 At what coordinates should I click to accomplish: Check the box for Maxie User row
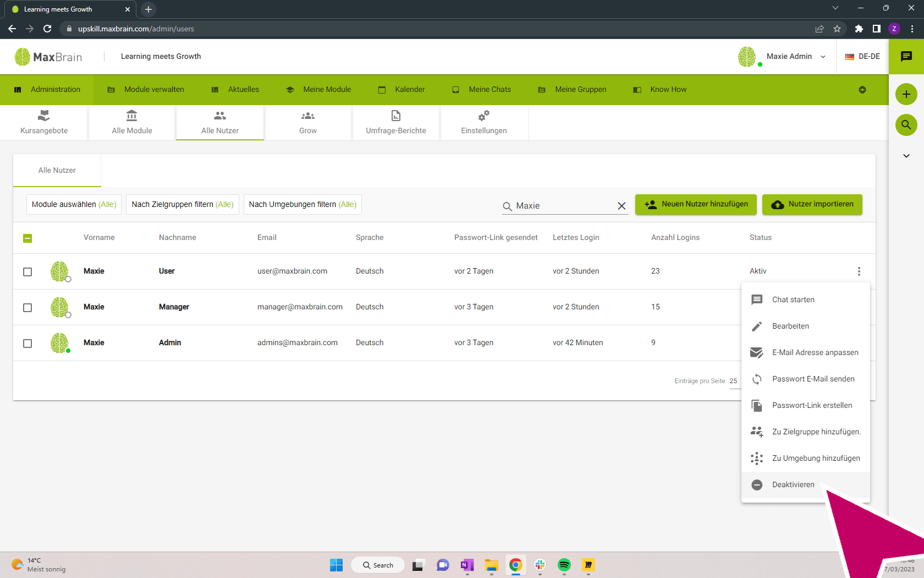(28, 272)
